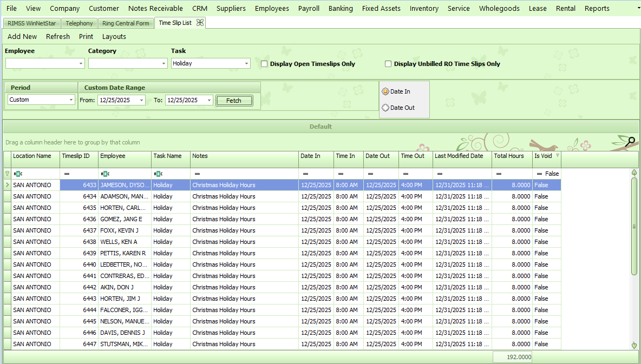Enable Display Open Timeslips Only checkbox
The image size is (641, 364).
[265, 64]
